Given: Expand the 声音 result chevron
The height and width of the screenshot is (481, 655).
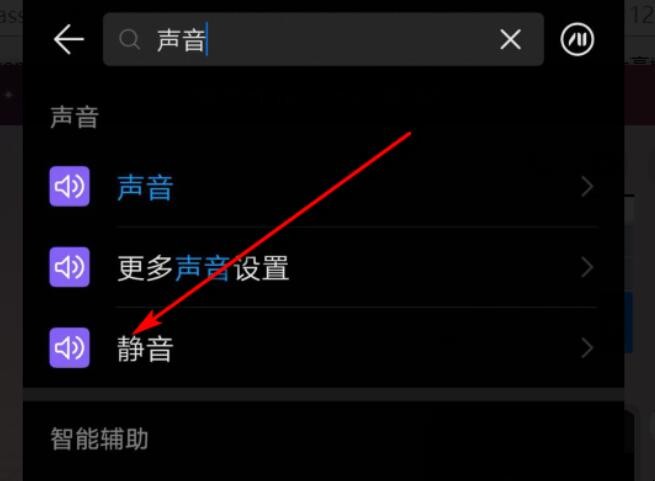Looking at the screenshot, I should [x=587, y=187].
